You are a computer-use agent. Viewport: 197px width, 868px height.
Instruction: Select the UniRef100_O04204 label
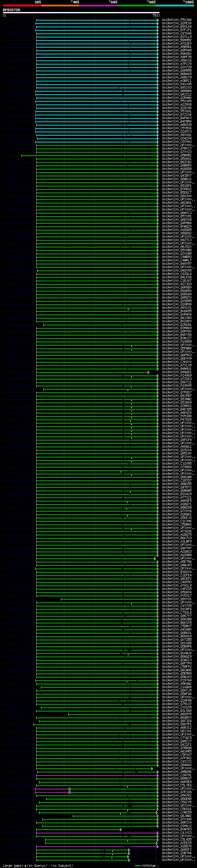177,138
